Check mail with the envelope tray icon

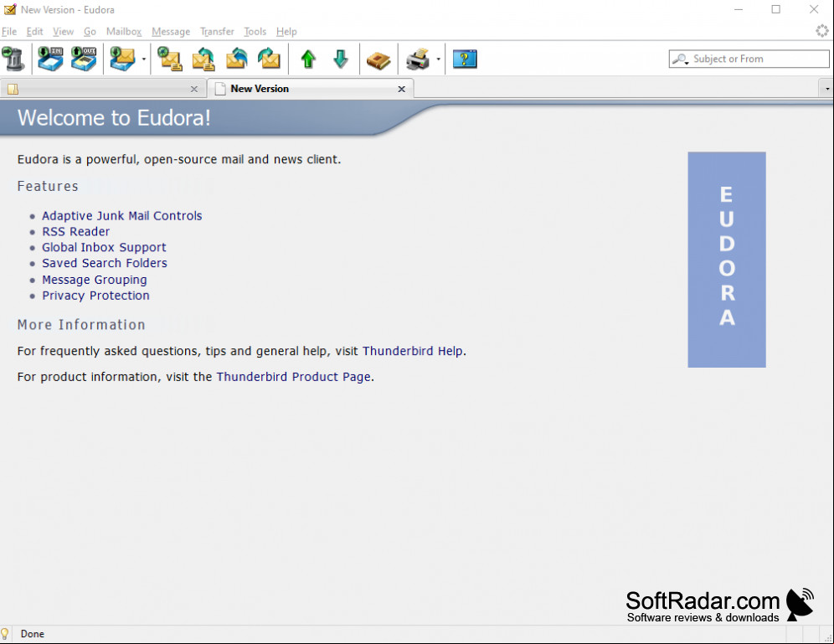(x=122, y=59)
